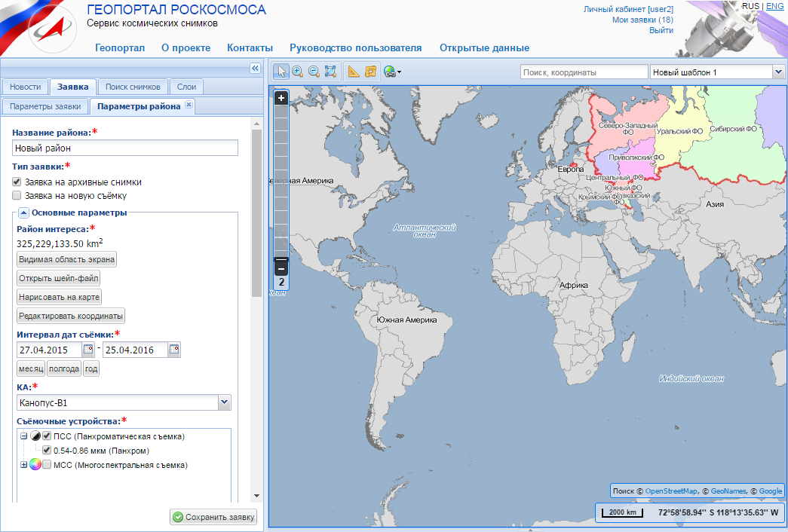This screenshot has height=532, width=788.
Task: Open the Новости tab
Action: 25,87
